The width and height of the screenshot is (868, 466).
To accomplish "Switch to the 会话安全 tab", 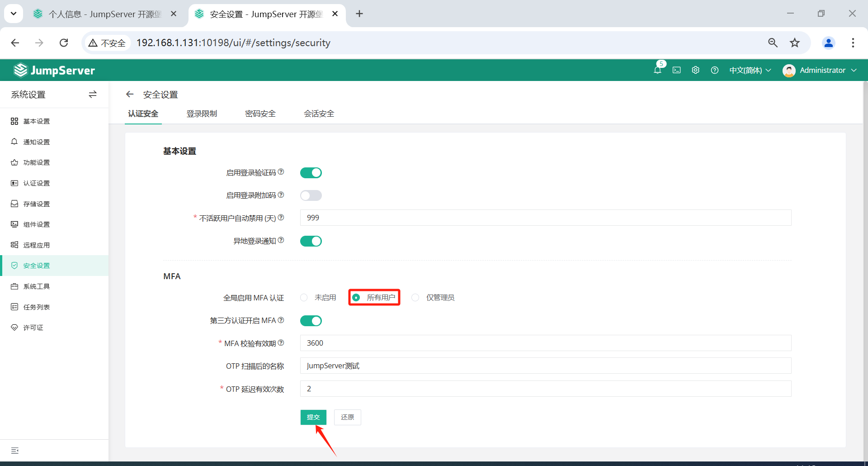I will coord(319,114).
